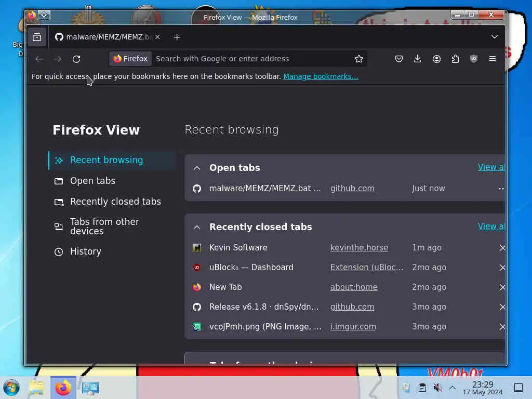Open the List all tabs dropdown
Image resolution: width=532 pixels, height=399 pixels.
coord(495,37)
